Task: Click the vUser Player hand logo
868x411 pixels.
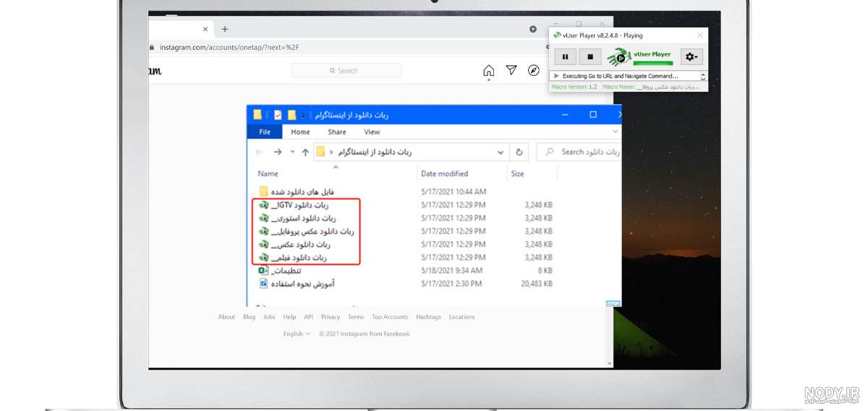Action: pos(618,56)
